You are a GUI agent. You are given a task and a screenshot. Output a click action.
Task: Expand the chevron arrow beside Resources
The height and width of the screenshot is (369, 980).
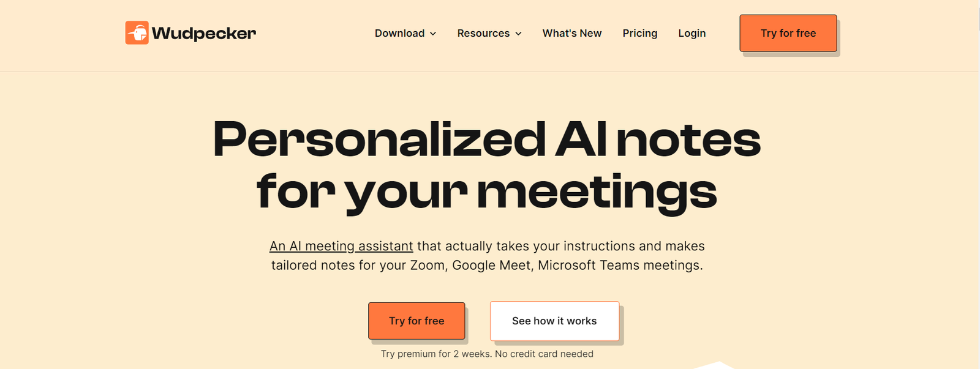tap(518, 34)
